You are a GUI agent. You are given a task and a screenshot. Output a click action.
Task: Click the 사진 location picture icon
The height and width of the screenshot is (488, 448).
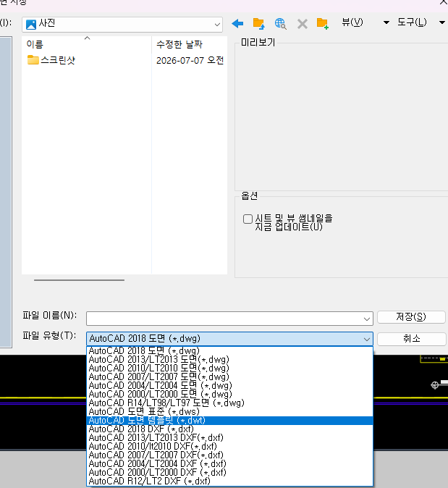point(31,25)
